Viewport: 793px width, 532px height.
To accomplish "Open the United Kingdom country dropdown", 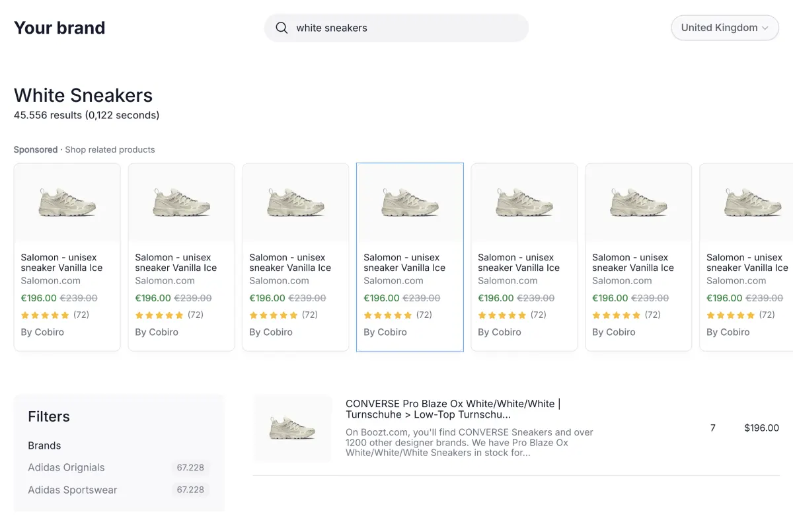I will pyautogui.click(x=725, y=28).
